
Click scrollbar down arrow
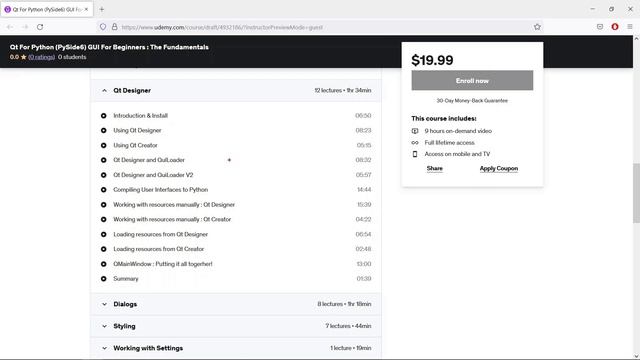(x=636, y=356)
